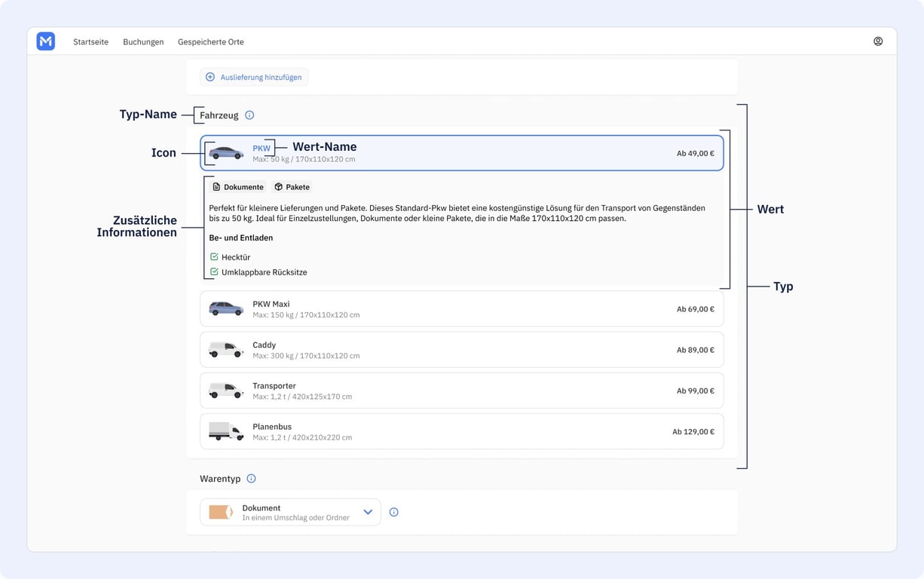Viewport: 924px width, 579px height.
Task: Choose the Transporter vehicle option
Action: coord(462,391)
